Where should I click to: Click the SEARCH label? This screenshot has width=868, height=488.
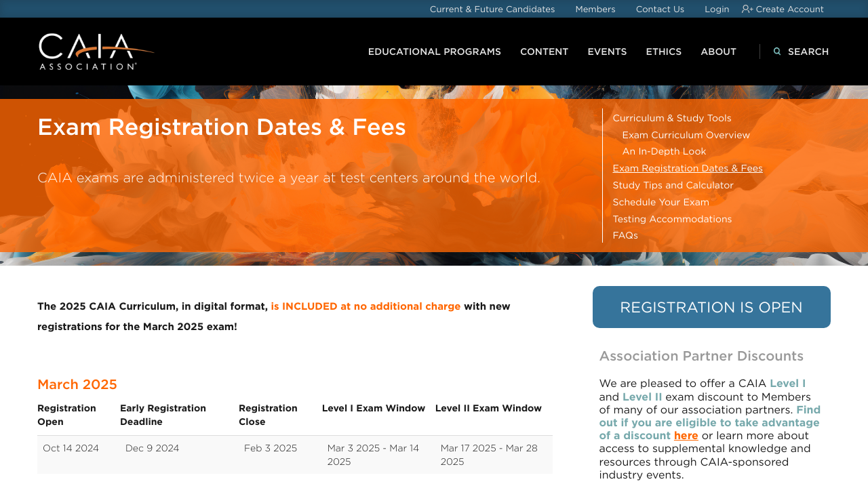pos(808,52)
